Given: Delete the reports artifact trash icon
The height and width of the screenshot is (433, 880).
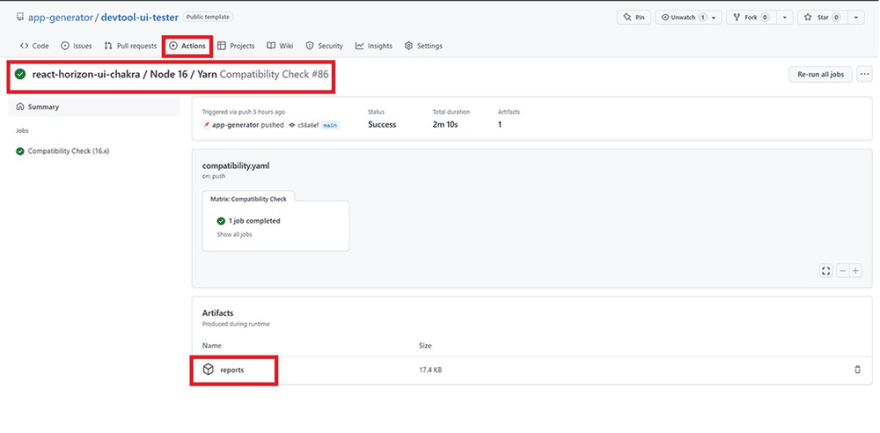Looking at the screenshot, I should (857, 370).
